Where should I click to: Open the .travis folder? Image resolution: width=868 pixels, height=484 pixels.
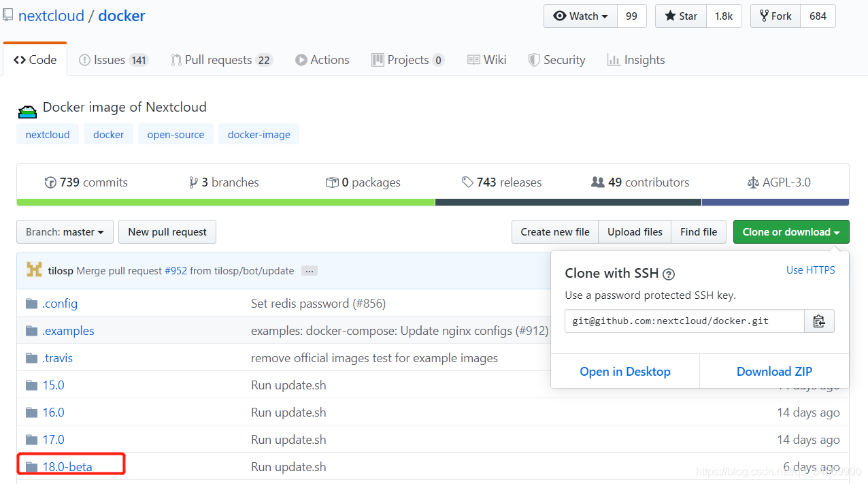pyautogui.click(x=57, y=358)
